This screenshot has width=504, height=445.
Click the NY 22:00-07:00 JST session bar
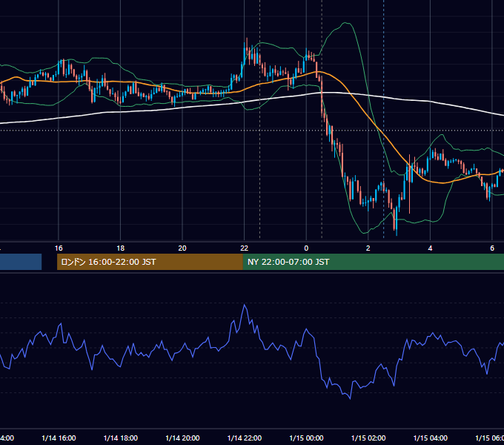pos(373,262)
